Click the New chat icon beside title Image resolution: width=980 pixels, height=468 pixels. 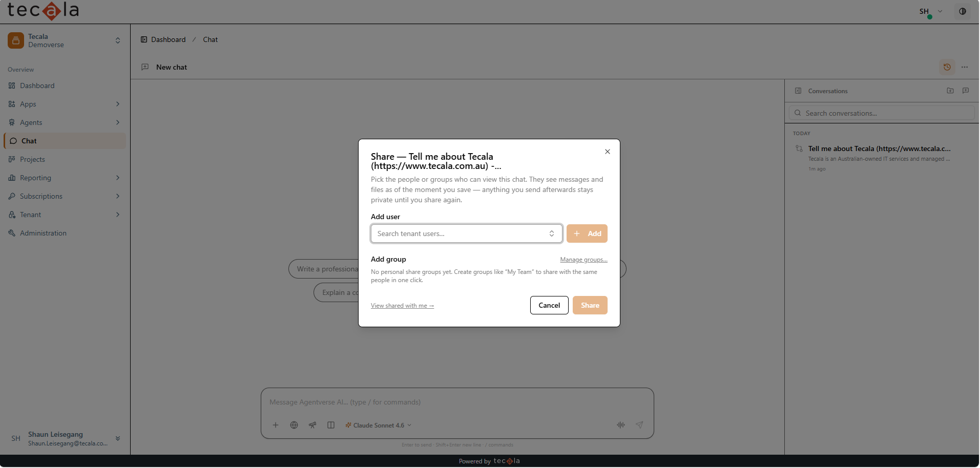(145, 67)
